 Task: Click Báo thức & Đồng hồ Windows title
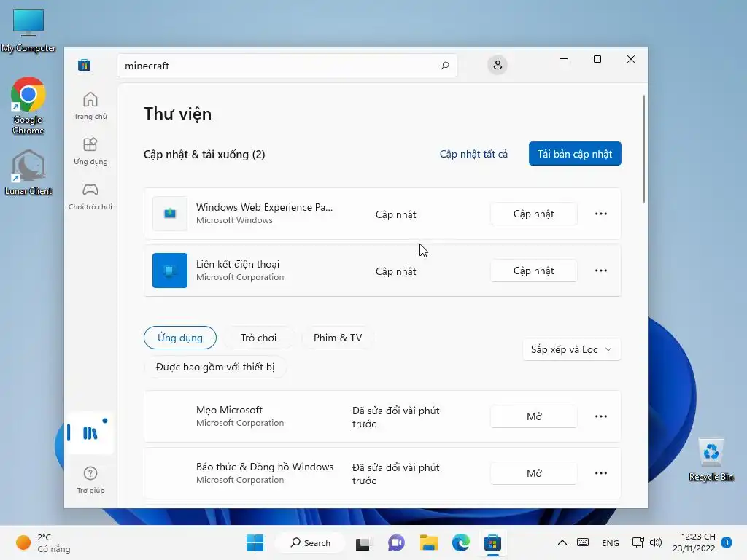point(265,467)
